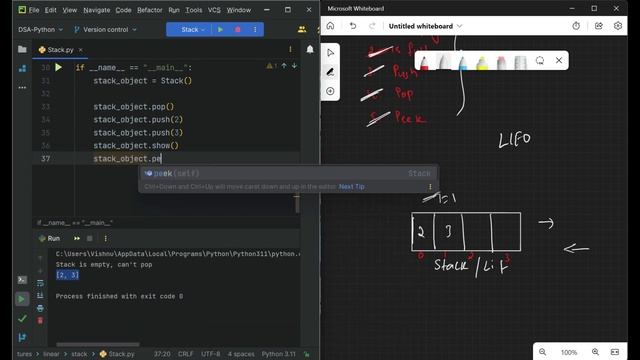
Task: Print the Run console output
Action: point(40,308)
